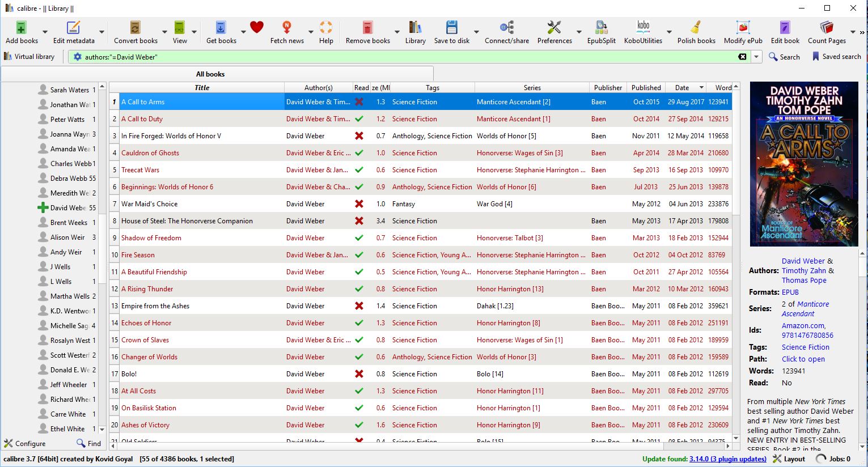
Task: Click the Remove books icon
Action: 367,28
